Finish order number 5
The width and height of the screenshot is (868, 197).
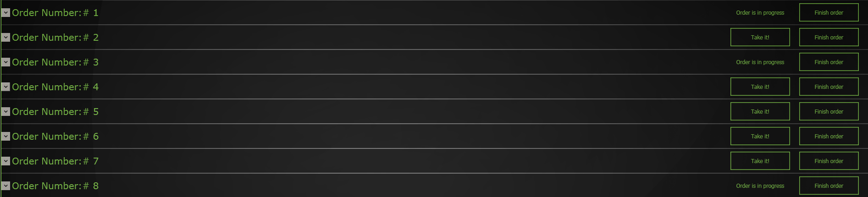pyautogui.click(x=829, y=111)
